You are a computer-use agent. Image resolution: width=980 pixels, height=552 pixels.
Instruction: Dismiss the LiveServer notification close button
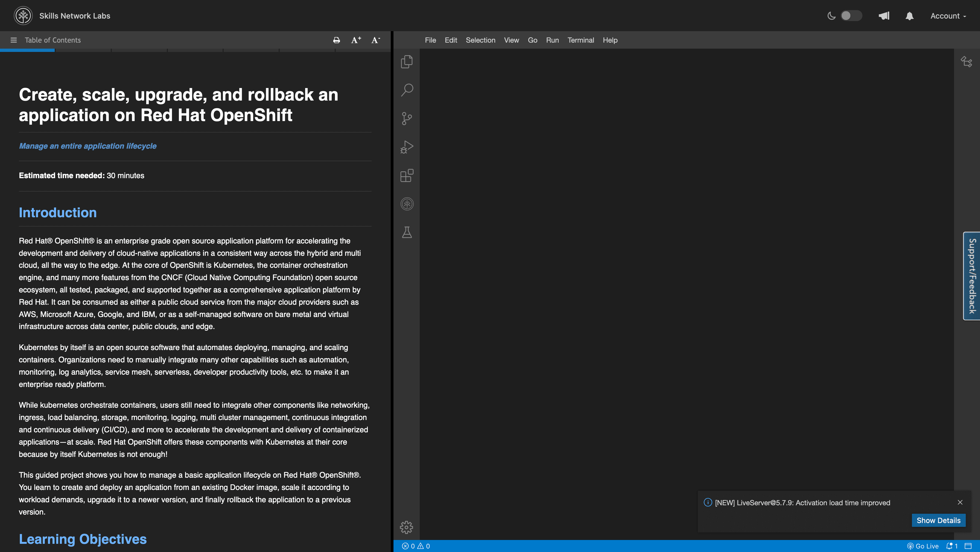coord(961,502)
